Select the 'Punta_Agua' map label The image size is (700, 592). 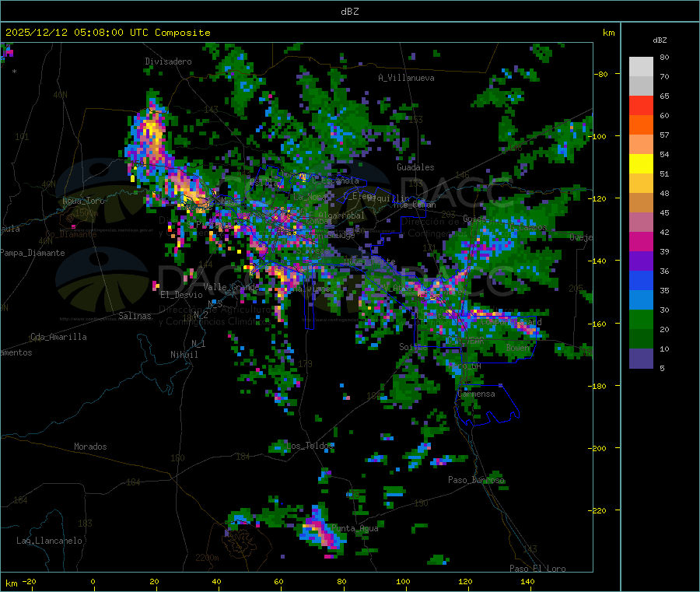point(355,528)
